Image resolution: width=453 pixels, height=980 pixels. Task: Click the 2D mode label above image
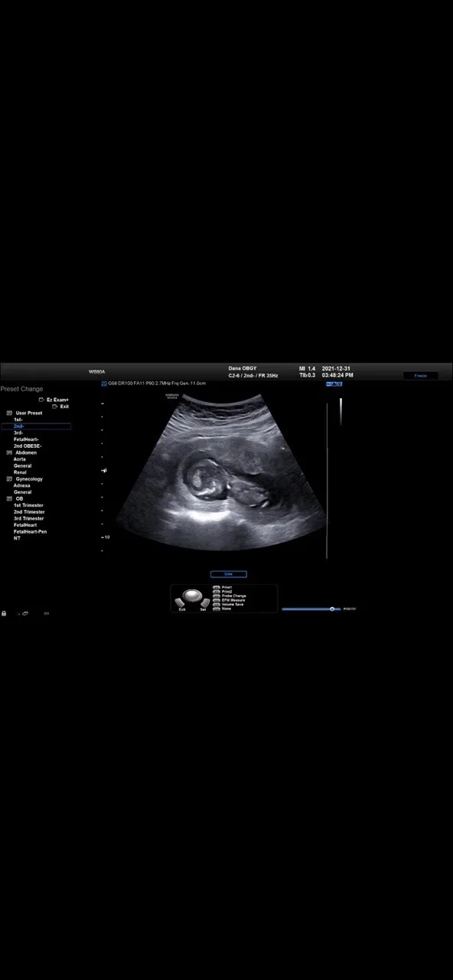104,383
